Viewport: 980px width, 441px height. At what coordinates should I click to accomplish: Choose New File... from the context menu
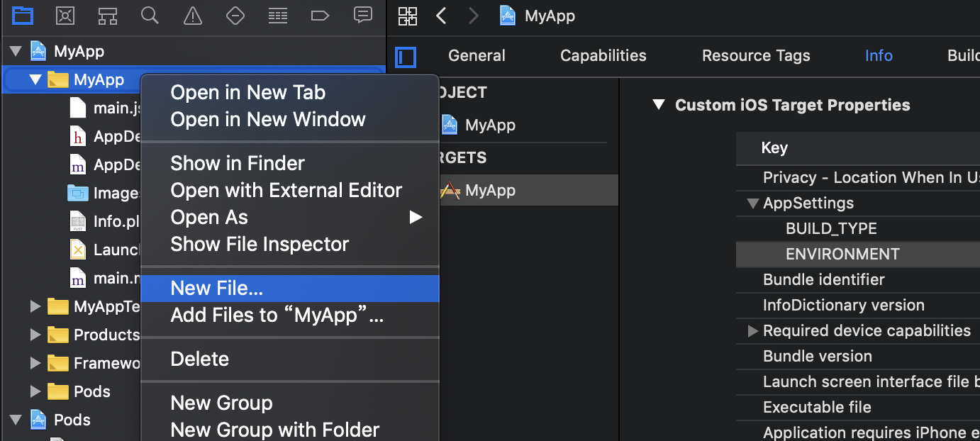point(217,289)
